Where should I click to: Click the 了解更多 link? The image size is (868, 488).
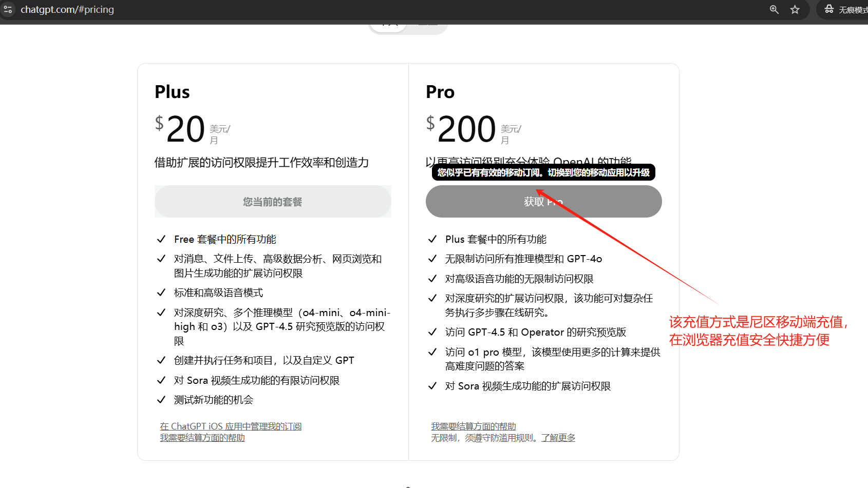(x=558, y=438)
